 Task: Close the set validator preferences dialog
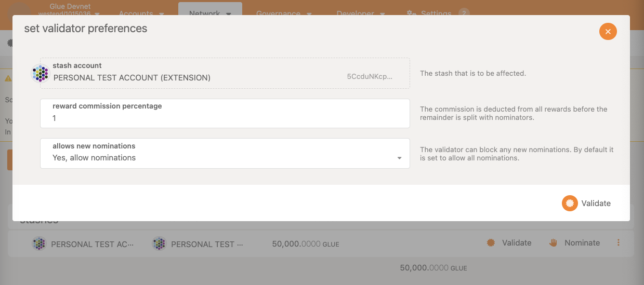[x=608, y=31]
